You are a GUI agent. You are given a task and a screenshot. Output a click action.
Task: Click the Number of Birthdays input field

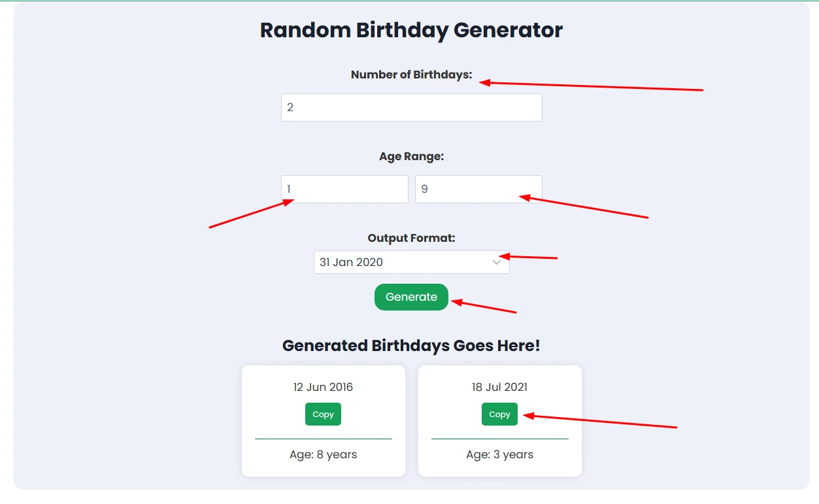tap(411, 107)
